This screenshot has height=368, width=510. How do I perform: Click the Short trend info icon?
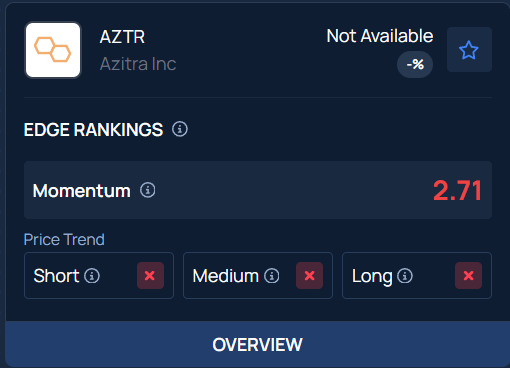point(92,276)
